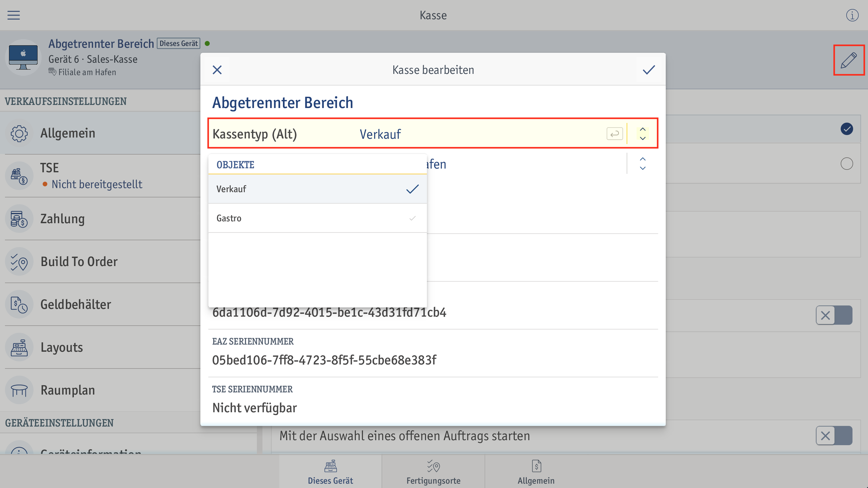The width and height of the screenshot is (868, 488).
Task: Click the Build To Order location icon
Action: click(19, 262)
